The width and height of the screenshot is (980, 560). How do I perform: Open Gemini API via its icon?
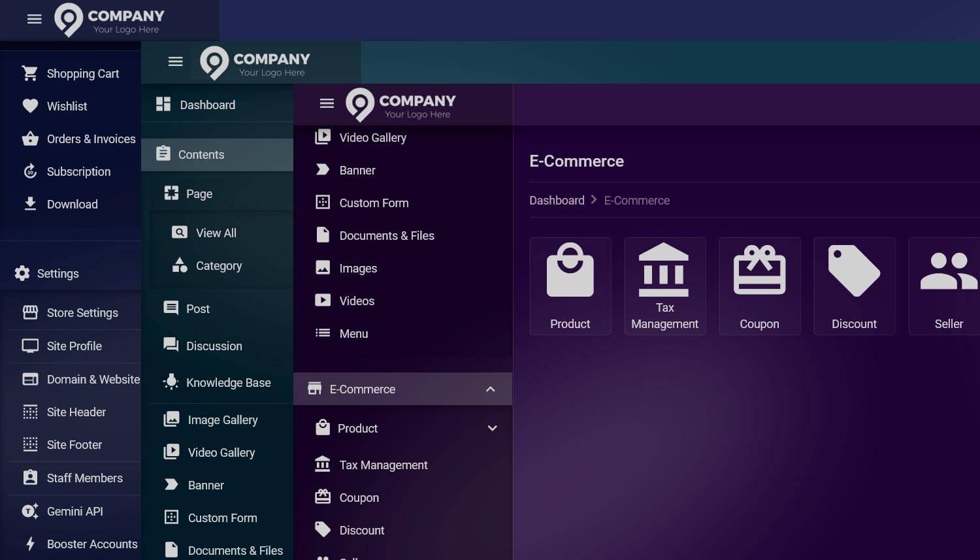(30, 511)
